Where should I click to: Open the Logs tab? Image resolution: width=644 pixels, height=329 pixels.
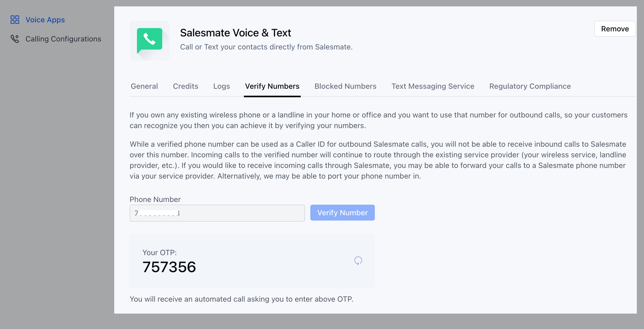pyautogui.click(x=222, y=86)
